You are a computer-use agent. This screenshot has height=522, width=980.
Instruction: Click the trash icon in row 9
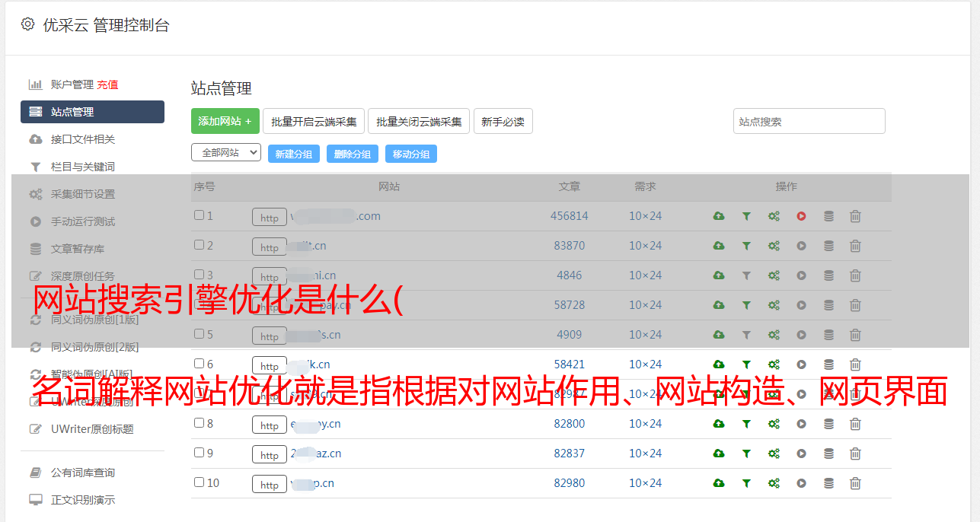[855, 454]
